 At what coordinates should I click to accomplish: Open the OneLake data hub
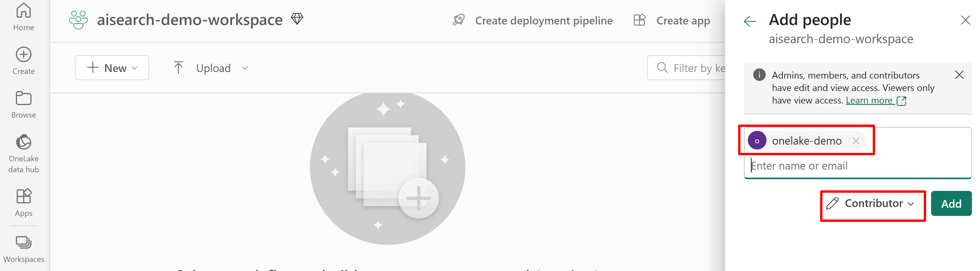pyautogui.click(x=24, y=153)
